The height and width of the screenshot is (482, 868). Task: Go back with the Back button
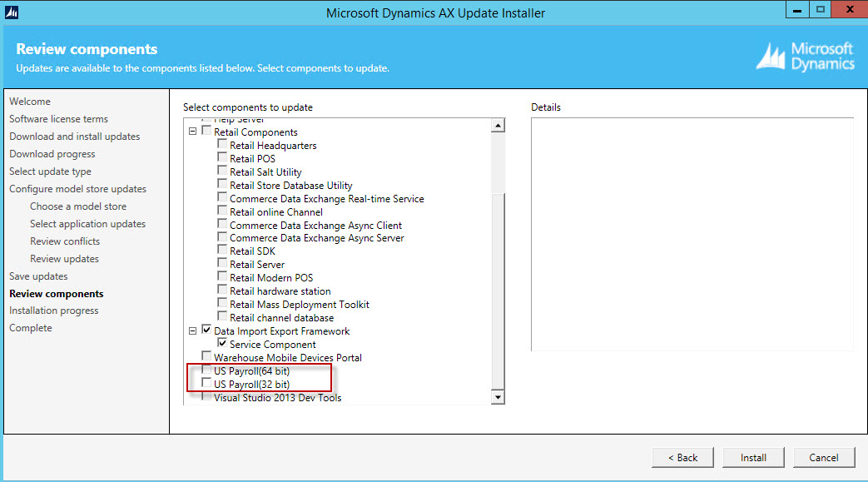tap(682, 457)
